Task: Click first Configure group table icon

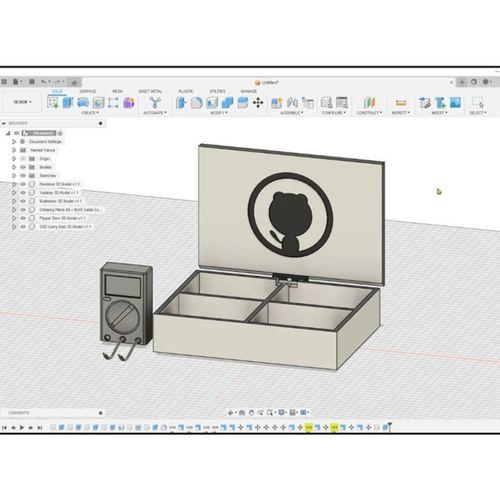Action: coord(326,103)
